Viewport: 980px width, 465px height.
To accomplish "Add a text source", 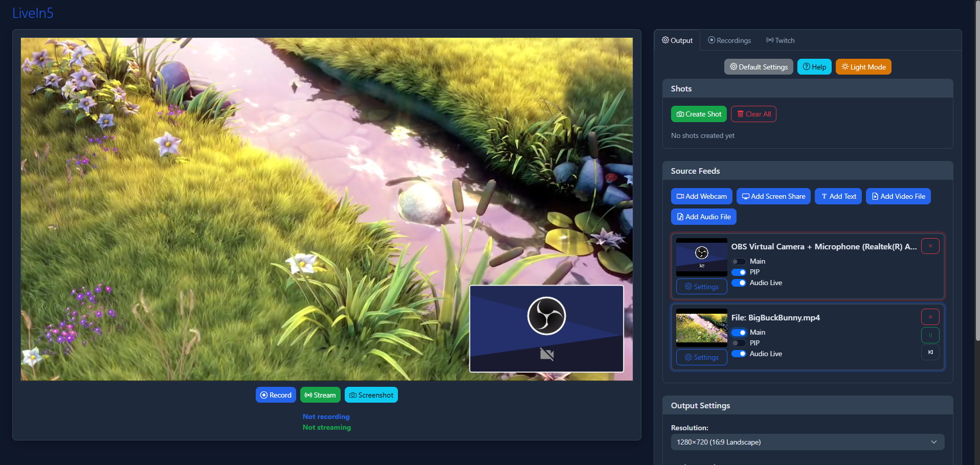I will point(838,196).
